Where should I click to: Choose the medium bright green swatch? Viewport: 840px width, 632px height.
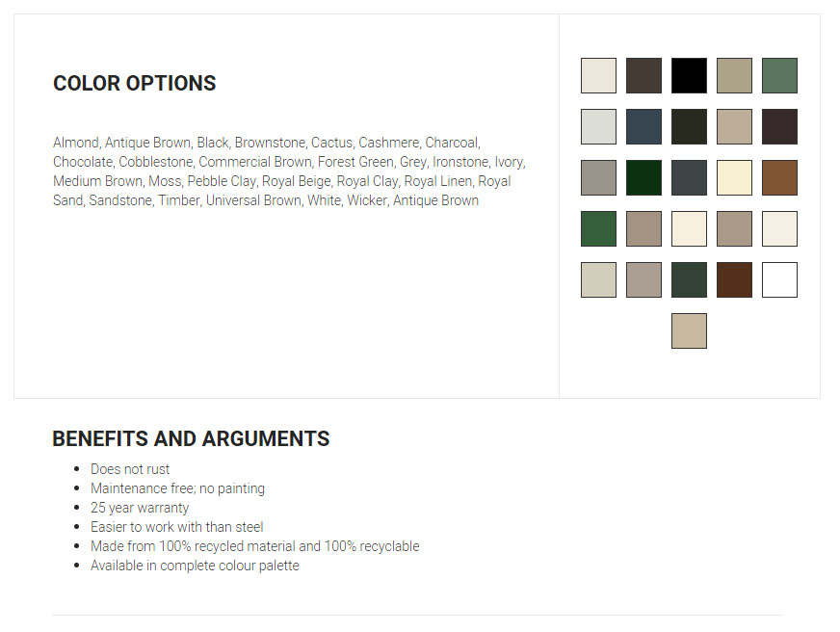click(598, 229)
